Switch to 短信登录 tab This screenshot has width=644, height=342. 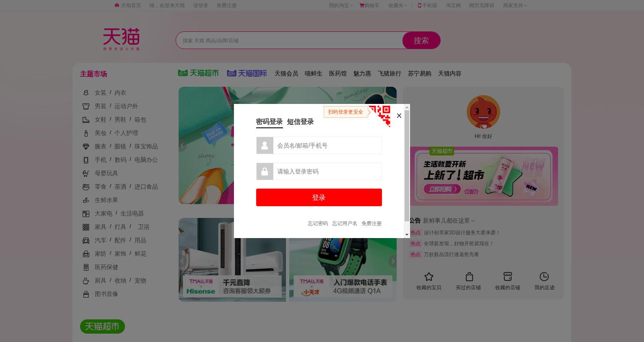(300, 122)
